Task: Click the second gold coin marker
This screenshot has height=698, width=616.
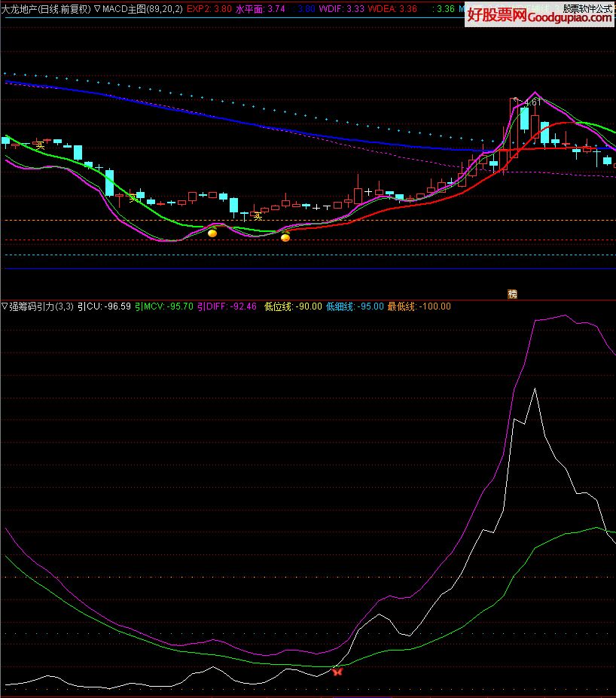Action: (285, 238)
